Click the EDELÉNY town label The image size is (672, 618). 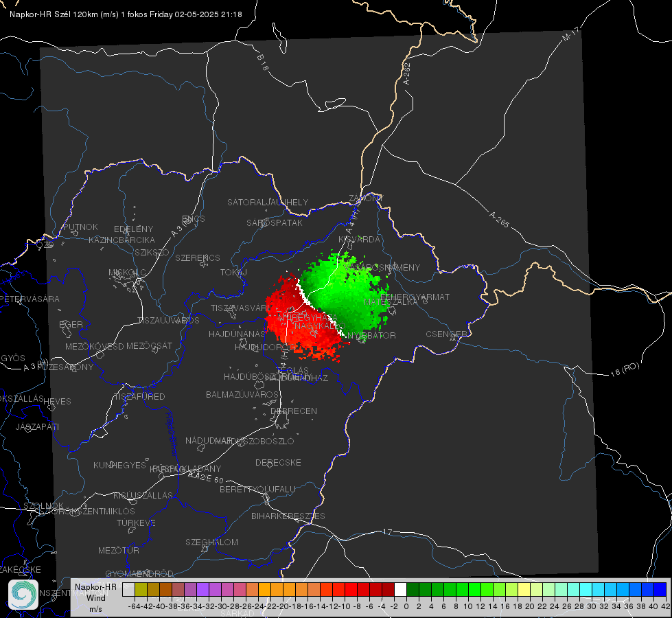[133, 229]
